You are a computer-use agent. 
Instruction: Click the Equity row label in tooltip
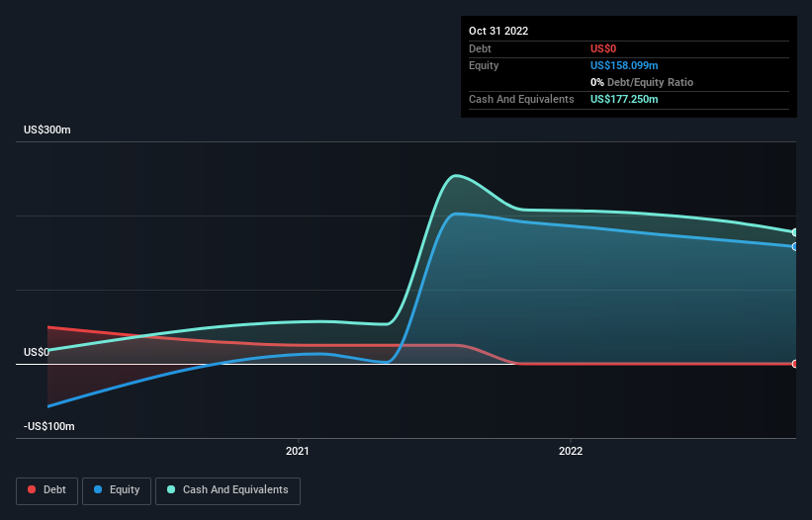pyautogui.click(x=484, y=65)
